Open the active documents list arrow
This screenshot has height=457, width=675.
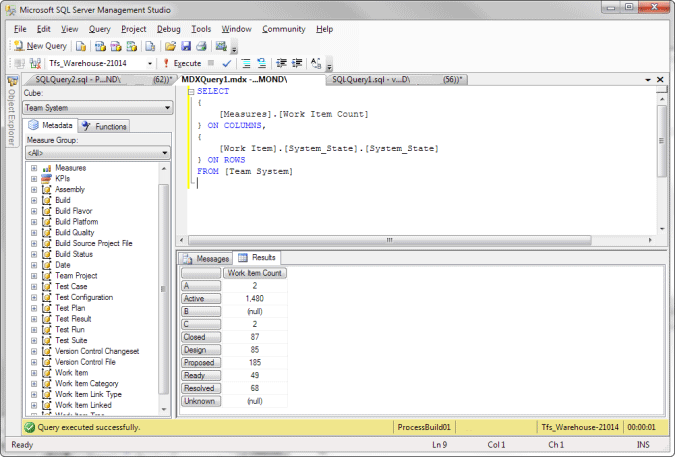pos(648,80)
